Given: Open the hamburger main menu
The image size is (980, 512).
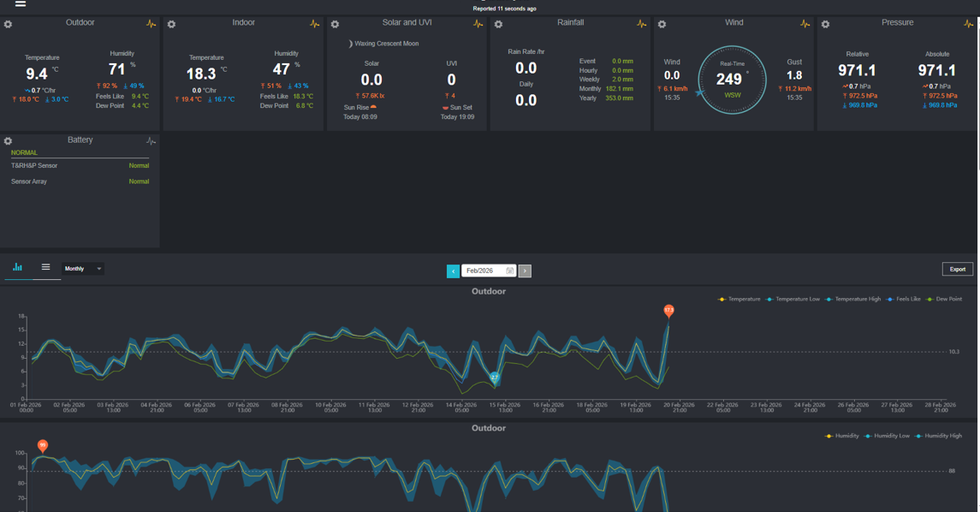Looking at the screenshot, I should pos(21,4).
